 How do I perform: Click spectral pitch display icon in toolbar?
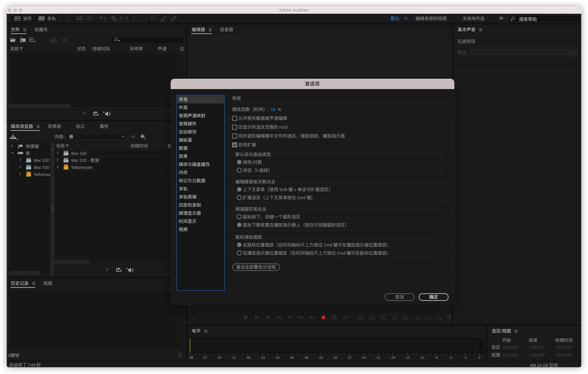click(x=89, y=18)
